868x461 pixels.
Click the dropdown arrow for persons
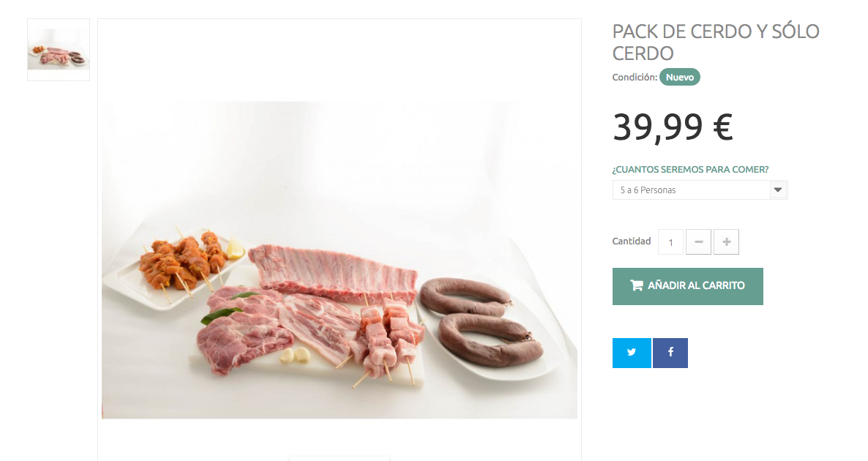tap(779, 190)
